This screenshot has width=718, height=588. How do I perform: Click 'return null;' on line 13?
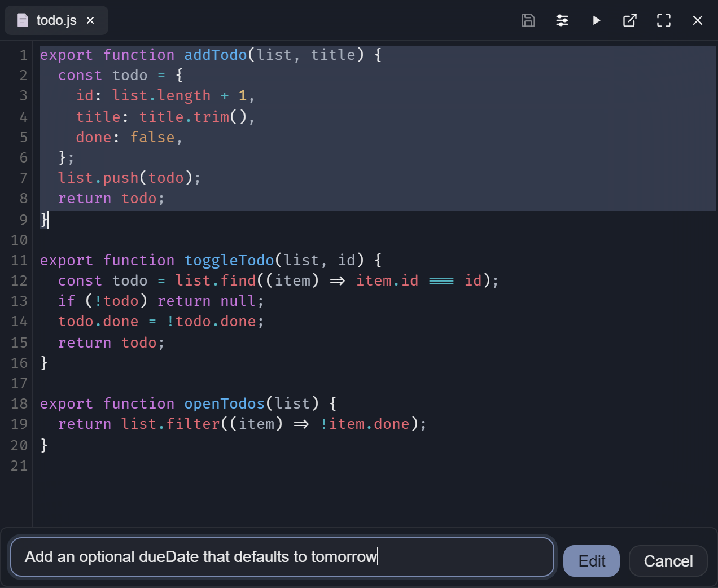pyautogui.click(x=211, y=301)
